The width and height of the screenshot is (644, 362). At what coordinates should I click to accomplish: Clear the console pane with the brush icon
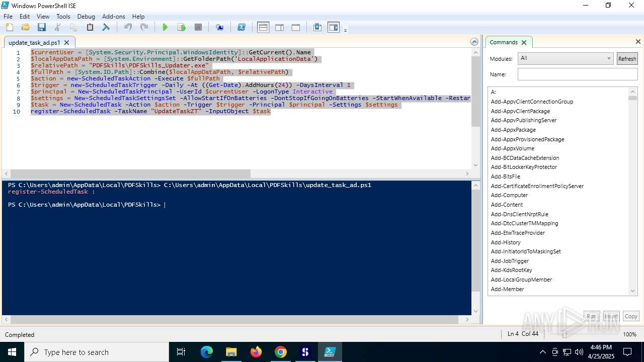point(106,27)
